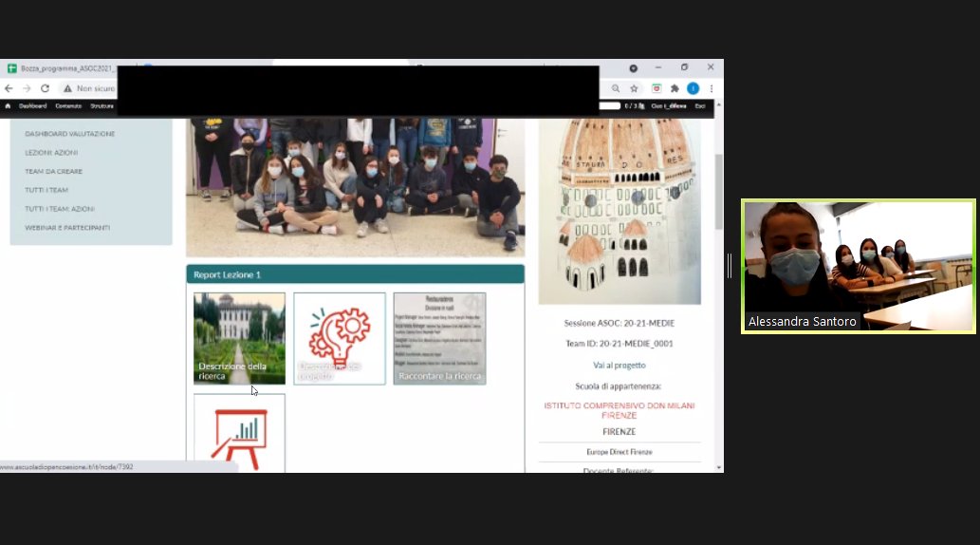Select Alessandra Santoro's video tile

[859, 266]
